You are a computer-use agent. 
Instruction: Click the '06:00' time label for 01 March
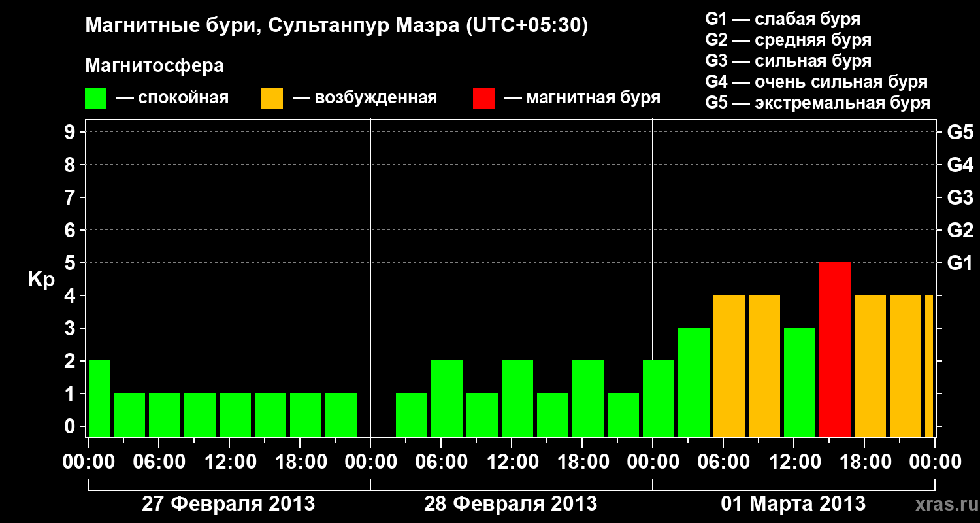tap(723, 462)
